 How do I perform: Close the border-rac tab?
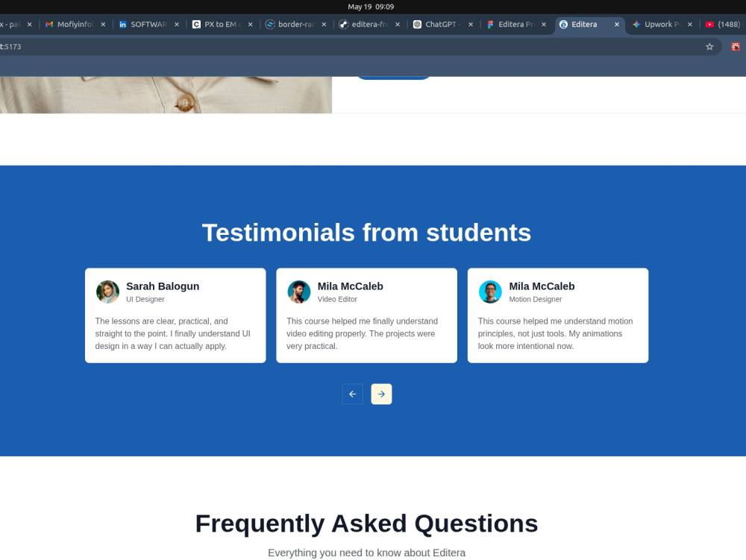coord(324,25)
